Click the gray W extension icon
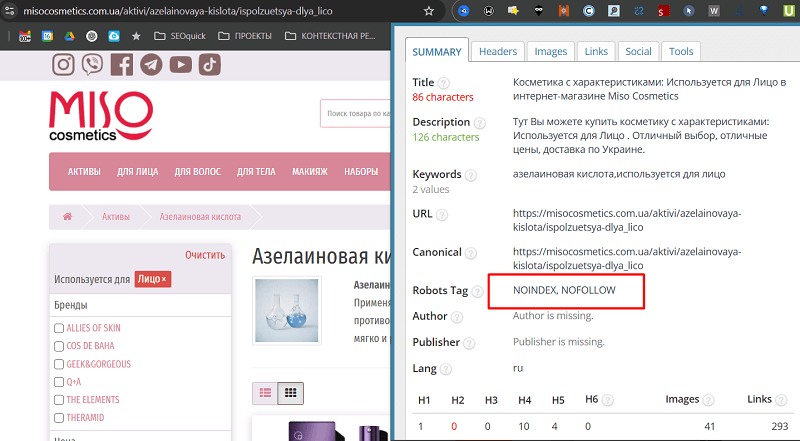 pyautogui.click(x=714, y=11)
